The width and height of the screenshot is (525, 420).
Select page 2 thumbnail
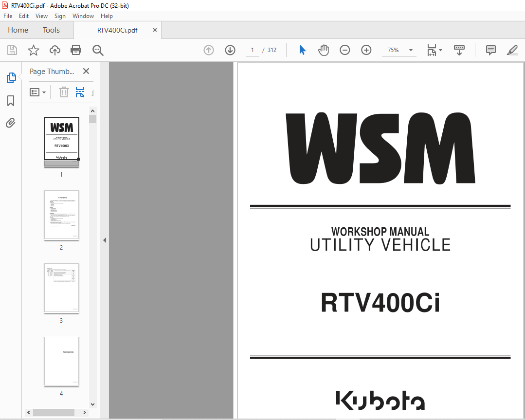[x=61, y=216]
